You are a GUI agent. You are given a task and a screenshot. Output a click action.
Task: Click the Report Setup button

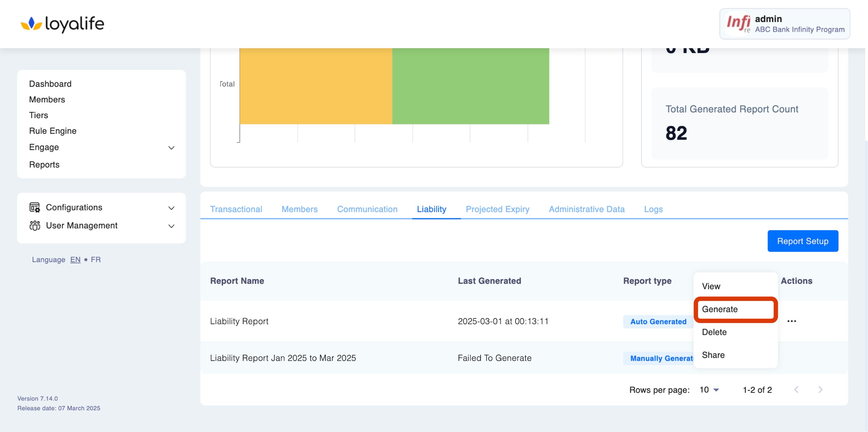pos(802,241)
